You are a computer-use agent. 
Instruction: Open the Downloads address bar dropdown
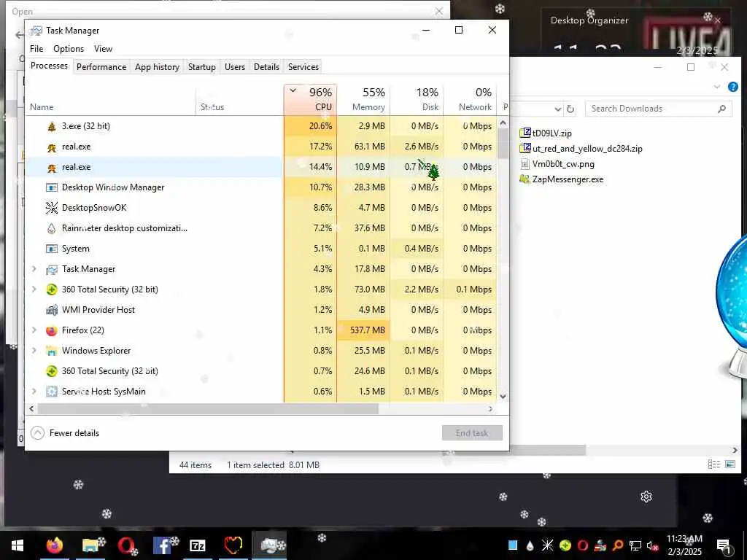click(x=558, y=109)
